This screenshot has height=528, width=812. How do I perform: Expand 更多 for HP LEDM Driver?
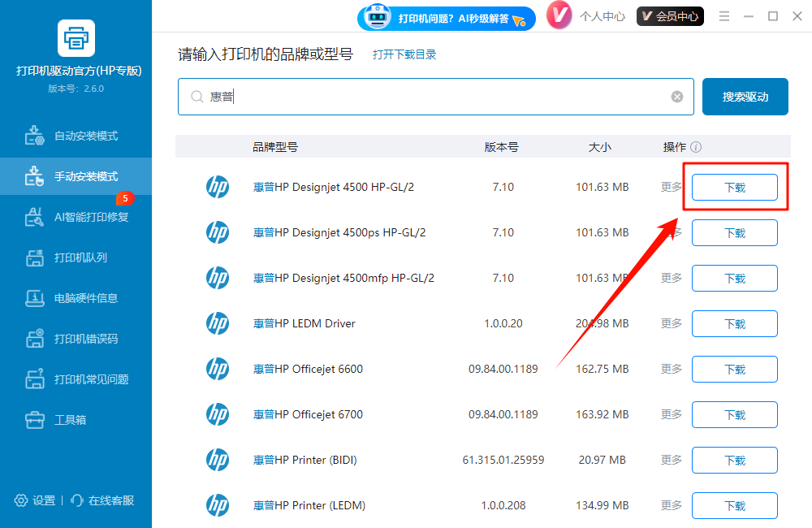(670, 323)
